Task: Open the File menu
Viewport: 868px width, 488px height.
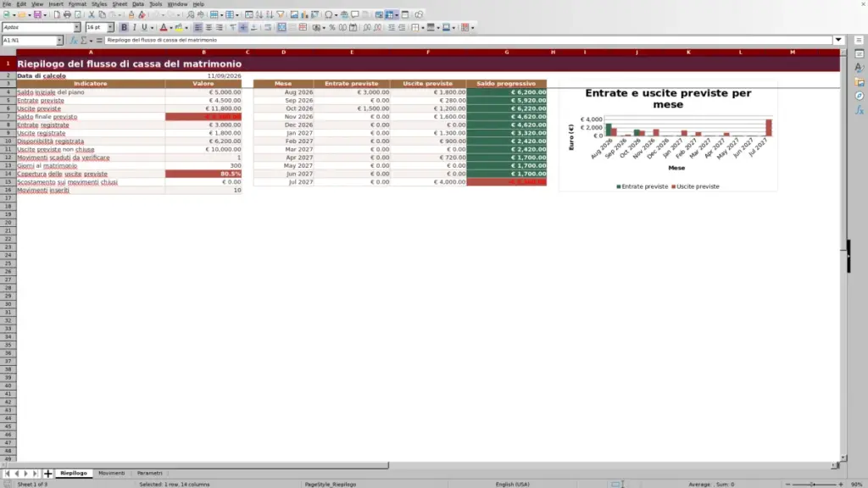Action: click(7, 4)
